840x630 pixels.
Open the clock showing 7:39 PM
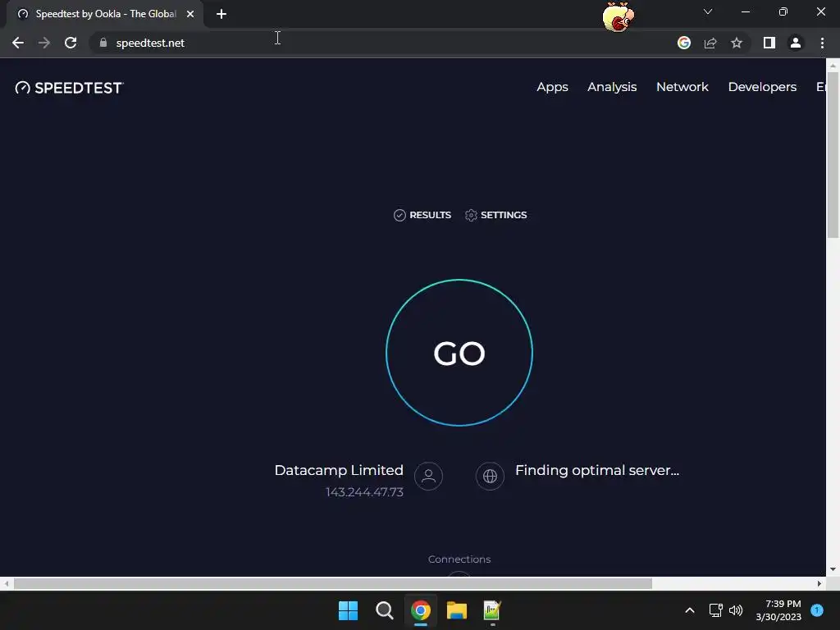[x=778, y=610]
